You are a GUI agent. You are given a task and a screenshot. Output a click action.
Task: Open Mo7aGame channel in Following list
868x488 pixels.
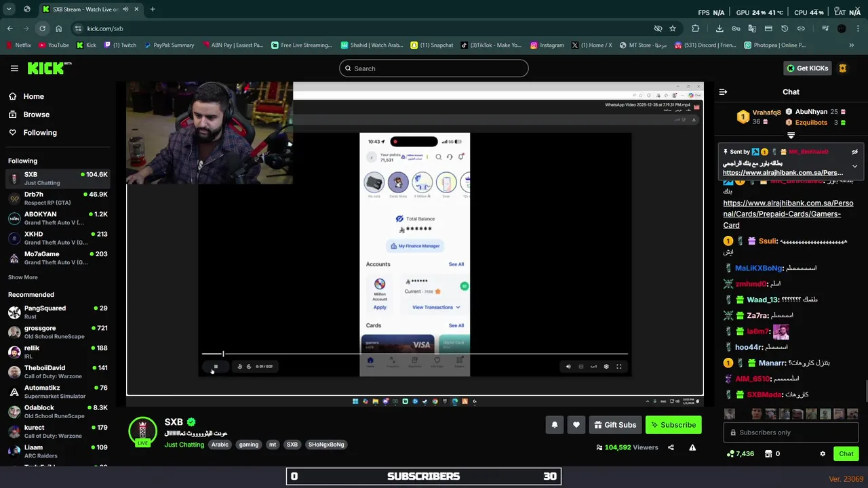(58, 258)
